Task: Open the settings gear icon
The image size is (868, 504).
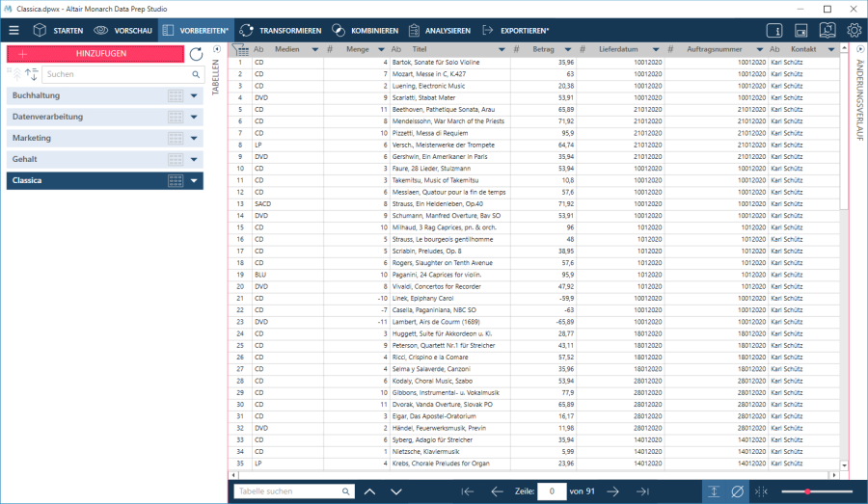Action: (x=854, y=31)
